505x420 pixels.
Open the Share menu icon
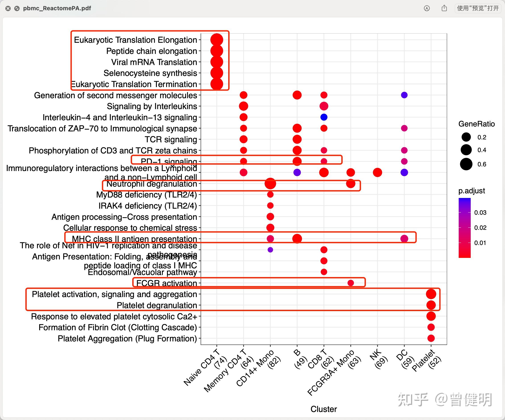click(444, 8)
